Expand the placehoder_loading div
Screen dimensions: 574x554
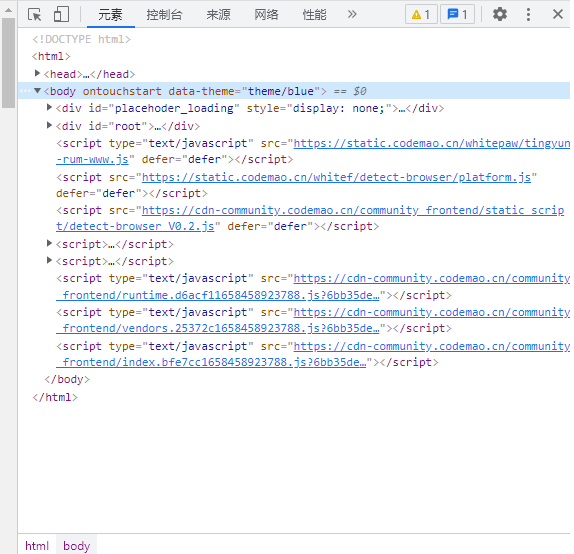[49, 108]
